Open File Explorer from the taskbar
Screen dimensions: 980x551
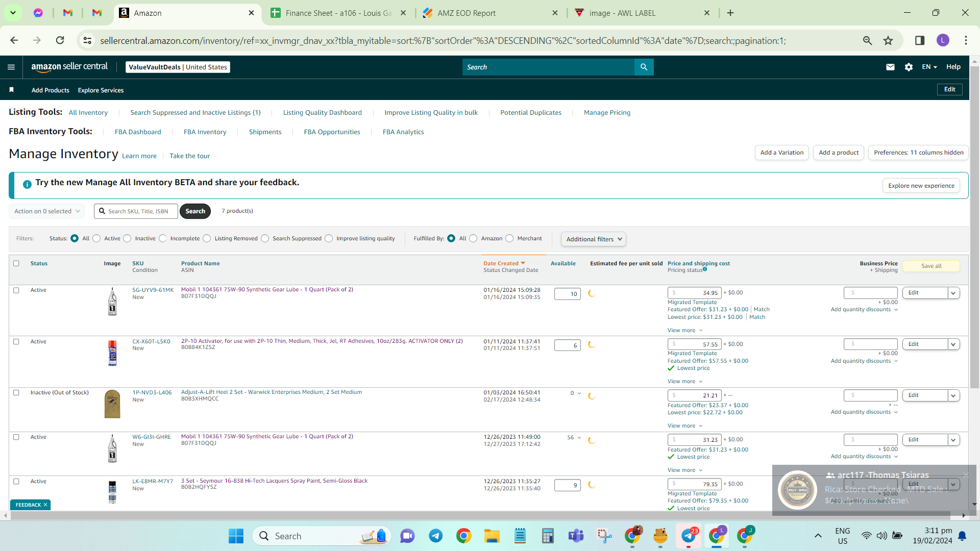pos(492,536)
